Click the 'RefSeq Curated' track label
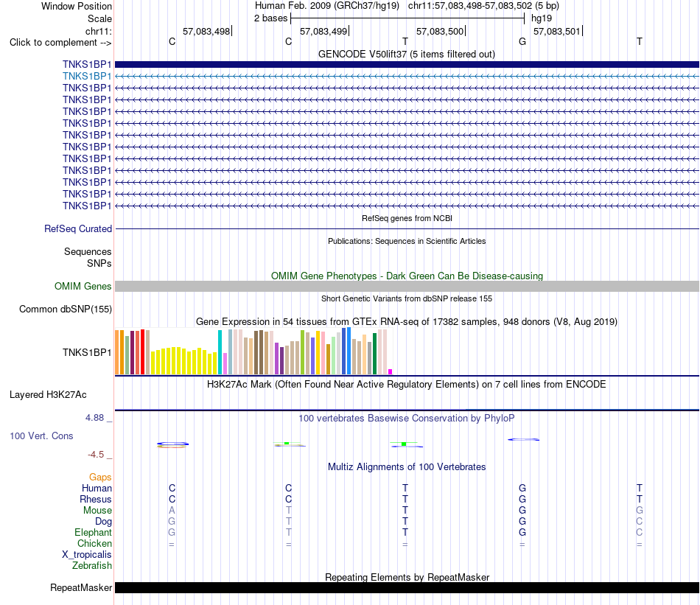The width and height of the screenshot is (700, 605). (x=77, y=228)
